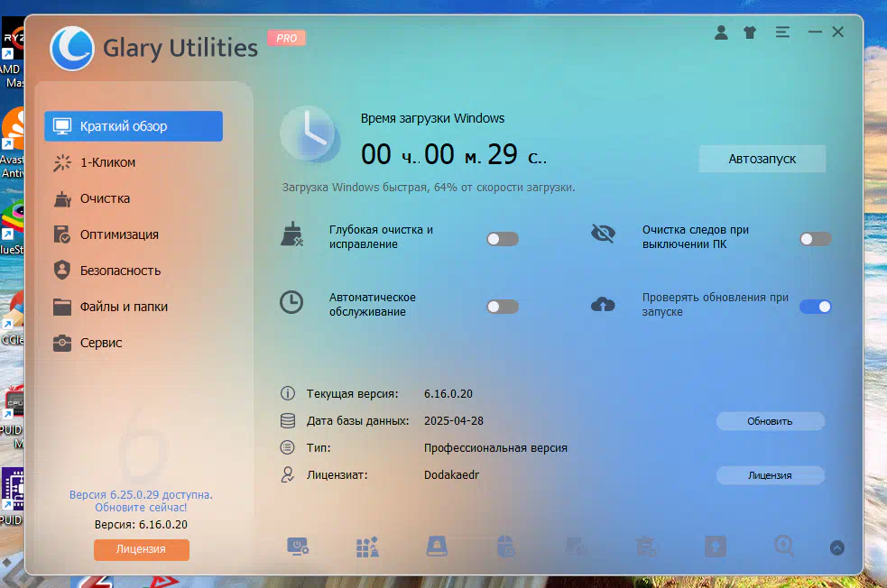Screen dimensions: 887x588
Task: Click the 2025-04-28 database date
Action: [454, 421]
